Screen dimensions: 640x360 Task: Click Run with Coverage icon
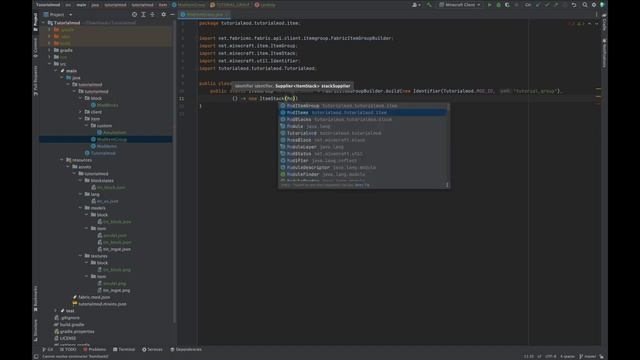507,5
